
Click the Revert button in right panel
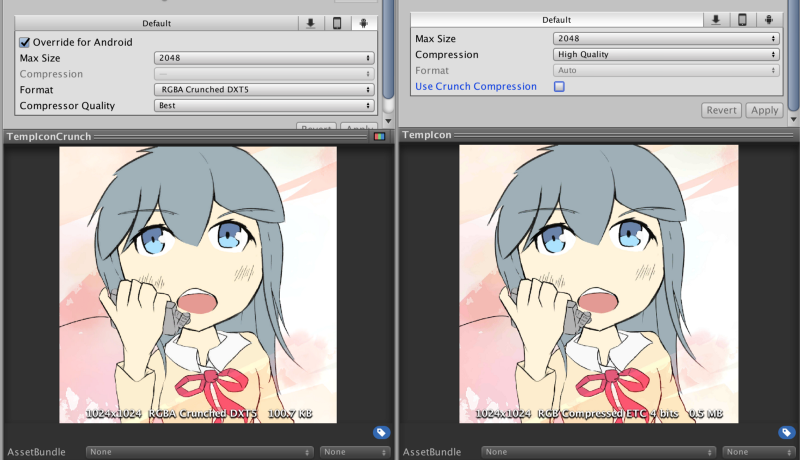[x=721, y=110]
